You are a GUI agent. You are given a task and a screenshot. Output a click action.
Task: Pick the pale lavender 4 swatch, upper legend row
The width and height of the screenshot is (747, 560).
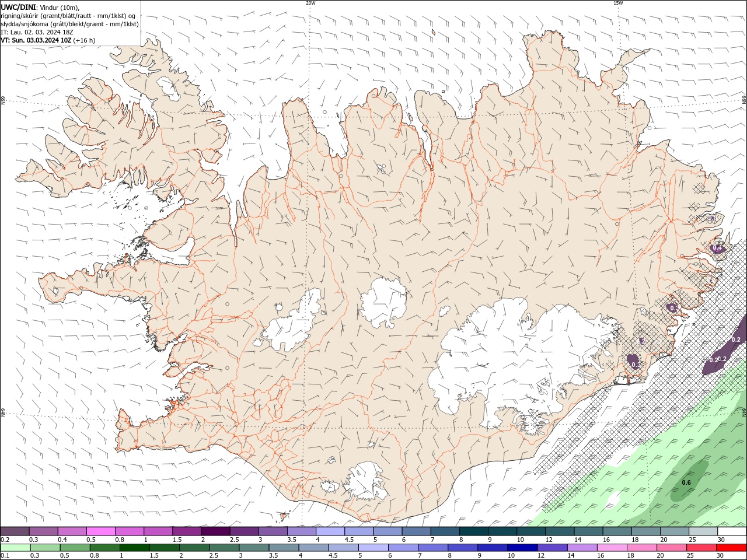pyautogui.click(x=330, y=531)
